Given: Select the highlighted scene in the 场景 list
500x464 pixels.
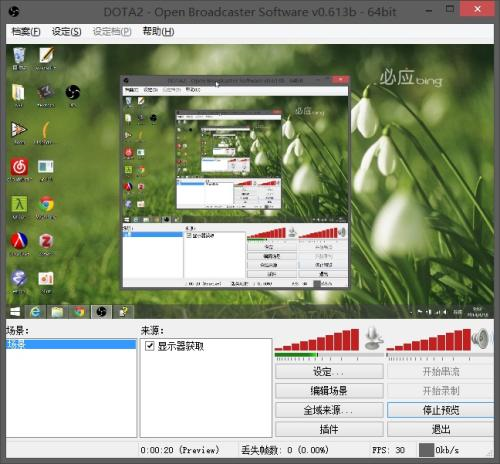Looking at the screenshot, I should [x=71, y=344].
